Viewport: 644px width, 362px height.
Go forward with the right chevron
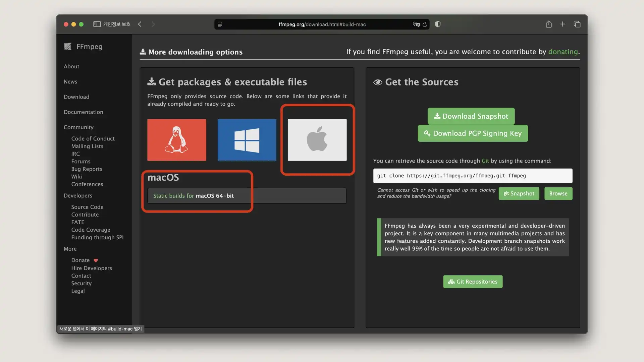click(153, 24)
